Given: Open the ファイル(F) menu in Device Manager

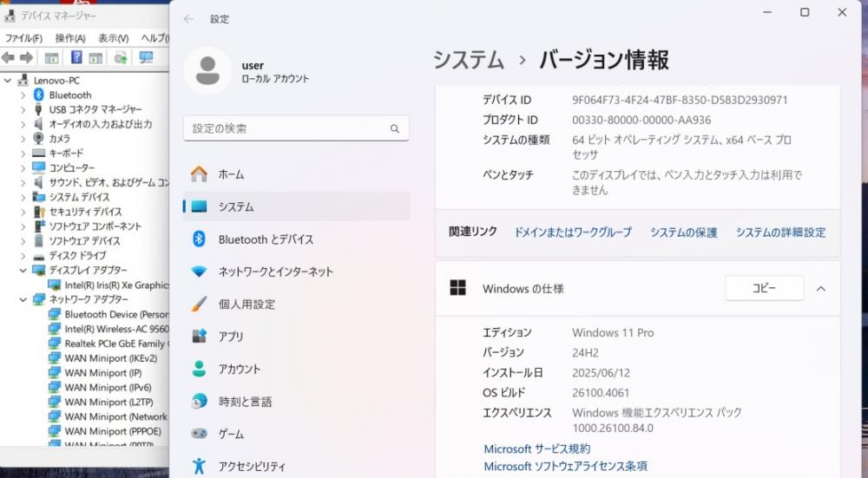Looking at the screenshot, I should pos(23,38).
